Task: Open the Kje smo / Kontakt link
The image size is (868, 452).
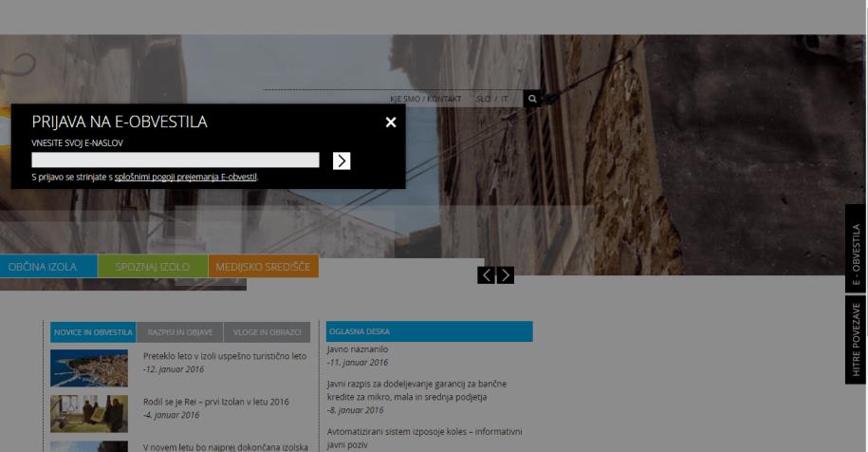Action: [425, 99]
